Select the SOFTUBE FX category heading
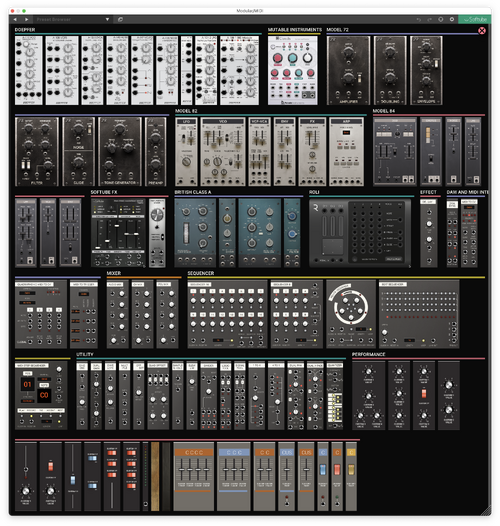The image size is (500, 526). 104,192
